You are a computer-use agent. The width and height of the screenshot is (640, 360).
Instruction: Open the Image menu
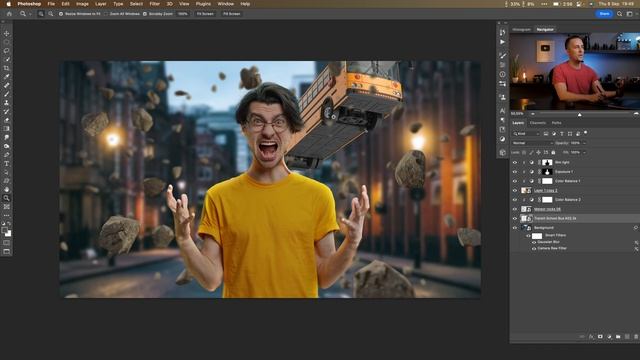[82, 4]
